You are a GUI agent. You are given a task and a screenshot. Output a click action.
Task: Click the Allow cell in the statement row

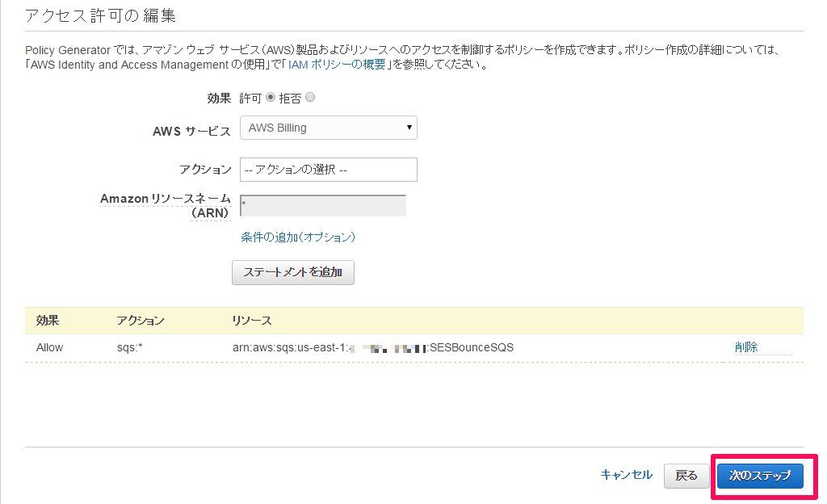[49, 347]
